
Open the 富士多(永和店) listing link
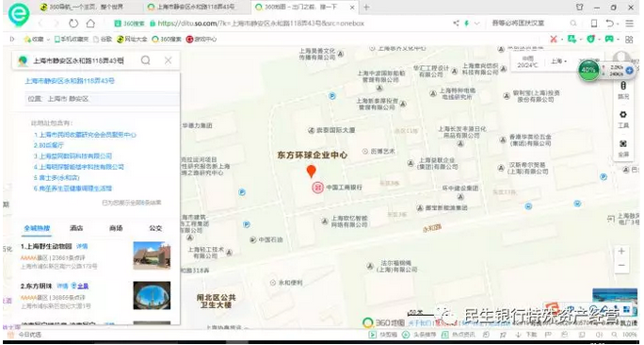point(56,177)
